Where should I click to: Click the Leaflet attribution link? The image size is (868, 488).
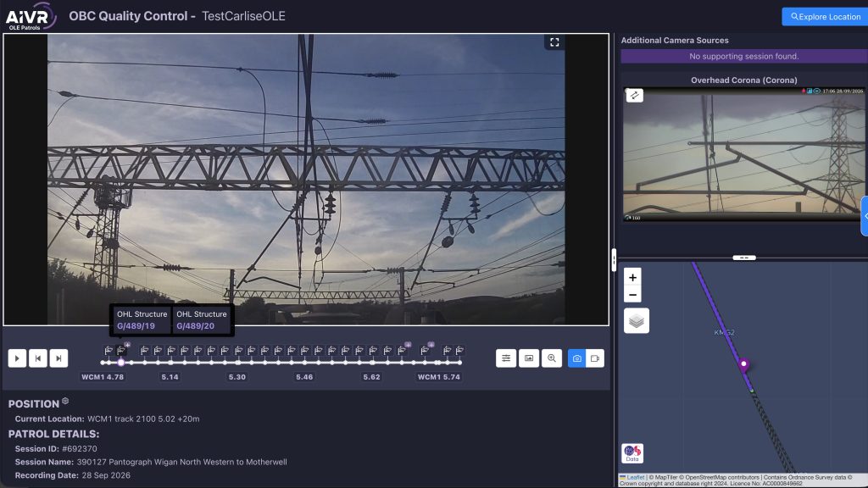pos(636,477)
